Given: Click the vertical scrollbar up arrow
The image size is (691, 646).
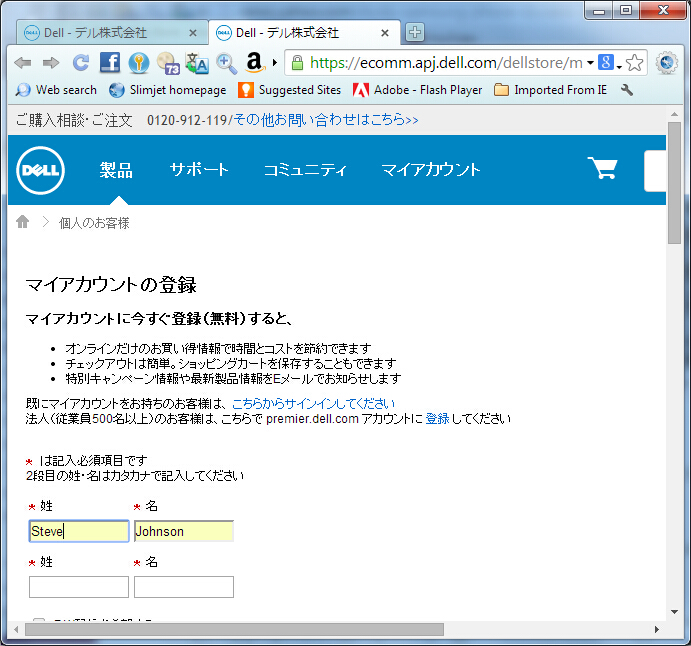Looking at the screenshot, I should [x=674, y=114].
